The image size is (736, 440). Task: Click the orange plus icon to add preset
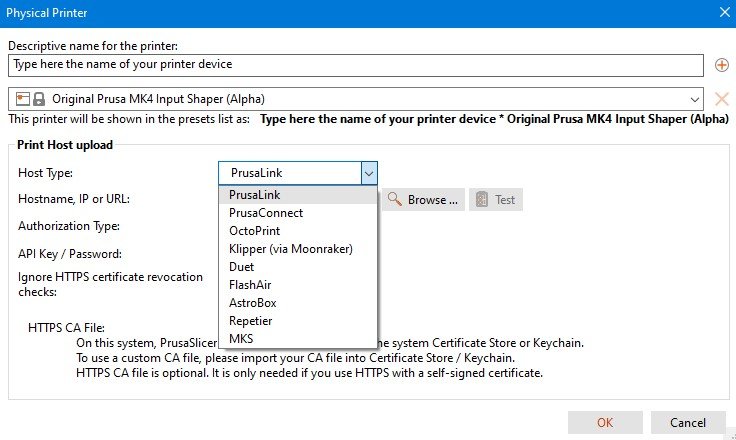[721, 65]
